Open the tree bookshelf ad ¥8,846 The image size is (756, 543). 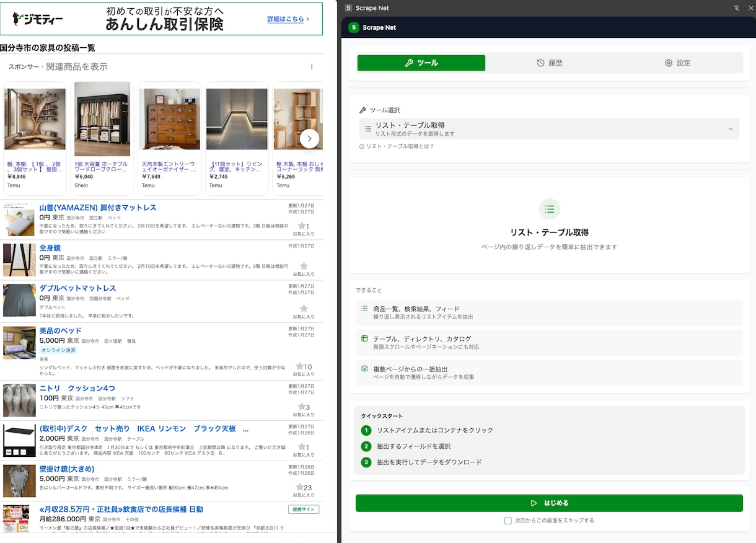click(35, 139)
